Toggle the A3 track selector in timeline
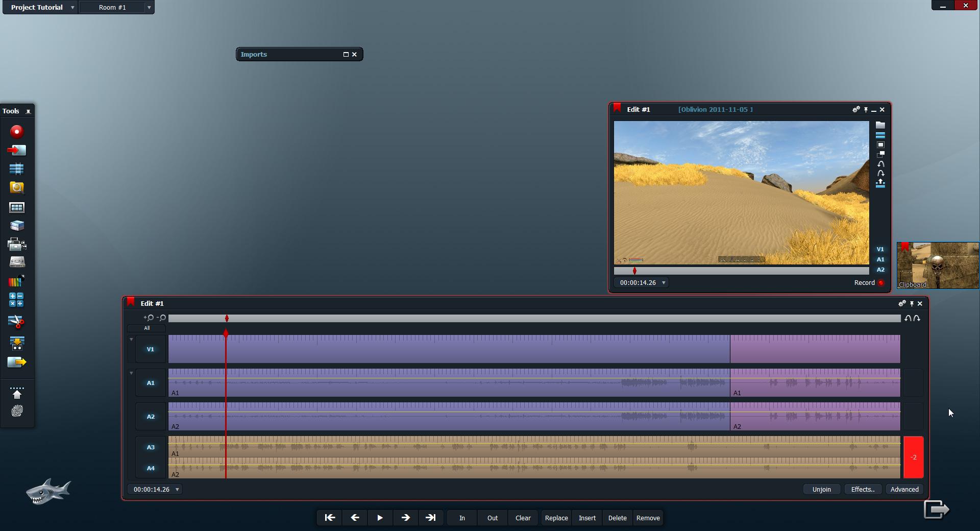Viewport: 980px width, 531px height. [x=151, y=447]
